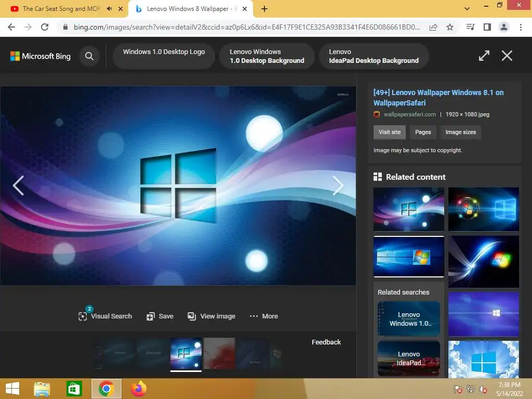Image resolution: width=532 pixels, height=399 pixels.
Task: Toggle Chrome side panel
Action: coord(487,27)
